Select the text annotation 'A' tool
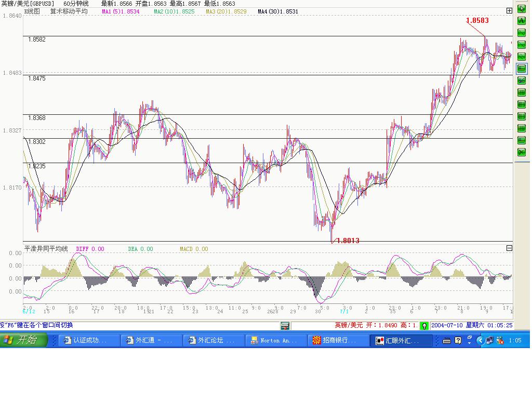The width and height of the screenshot is (532, 399). pyautogui.click(x=521, y=21)
